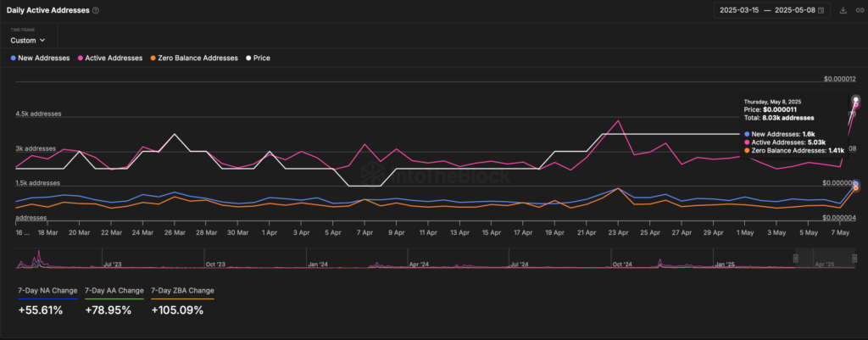This screenshot has width=868, height=340.
Task: Click the orange Zero Balance Addresses legend dot
Action: coord(153,59)
